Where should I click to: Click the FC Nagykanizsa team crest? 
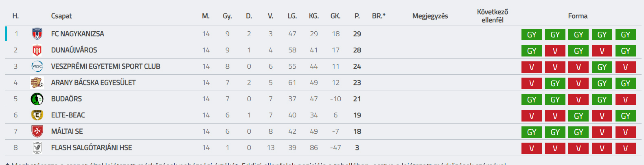tap(37, 34)
